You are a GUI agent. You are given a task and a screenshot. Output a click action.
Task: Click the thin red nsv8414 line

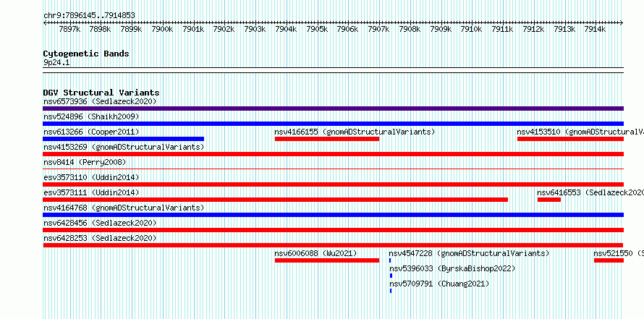pos(333,169)
